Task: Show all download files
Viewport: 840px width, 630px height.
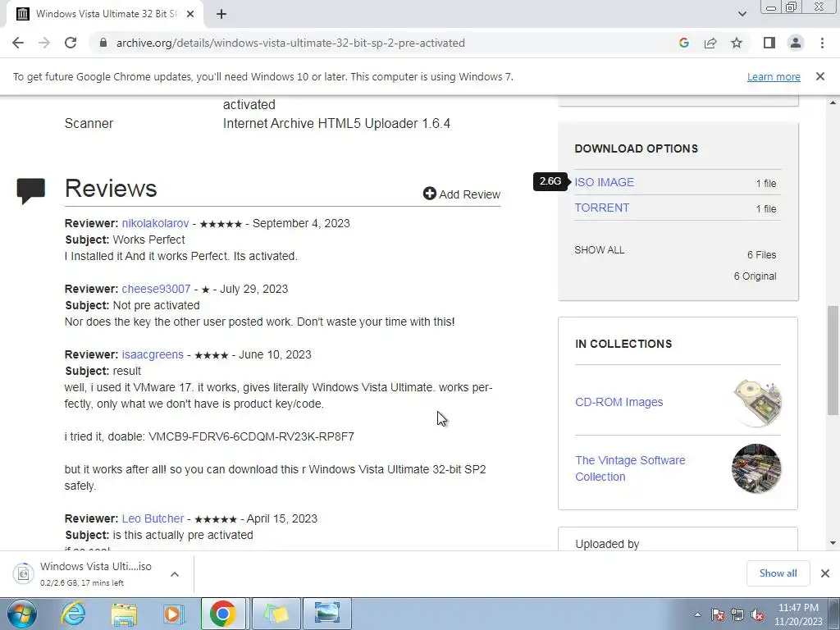Action: pyautogui.click(x=599, y=250)
